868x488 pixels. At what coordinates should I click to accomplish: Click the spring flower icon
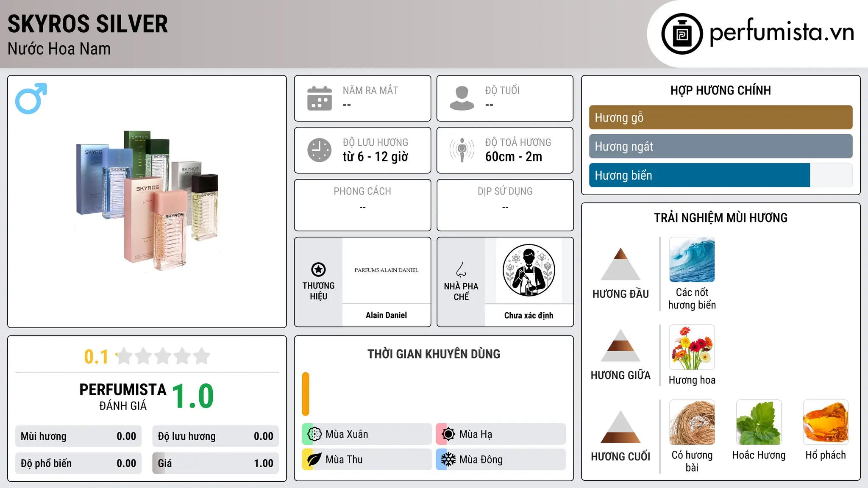(314, 434)
